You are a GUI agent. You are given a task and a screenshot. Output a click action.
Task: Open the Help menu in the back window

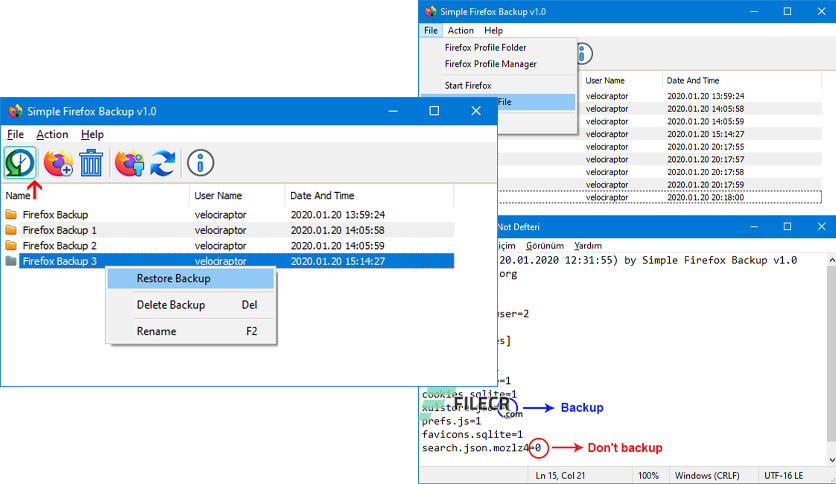tap(493, 30)
